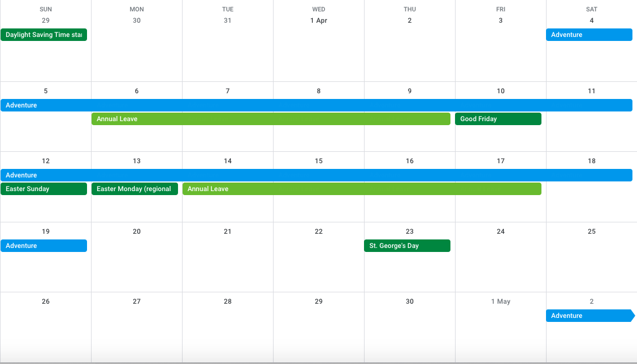Click the SUN column header
Screen dimensions: 637x364
coord(45,9)
